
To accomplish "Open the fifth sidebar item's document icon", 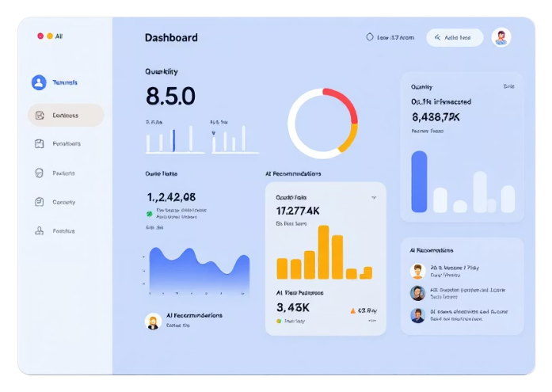I will click(x=39, y=202).
